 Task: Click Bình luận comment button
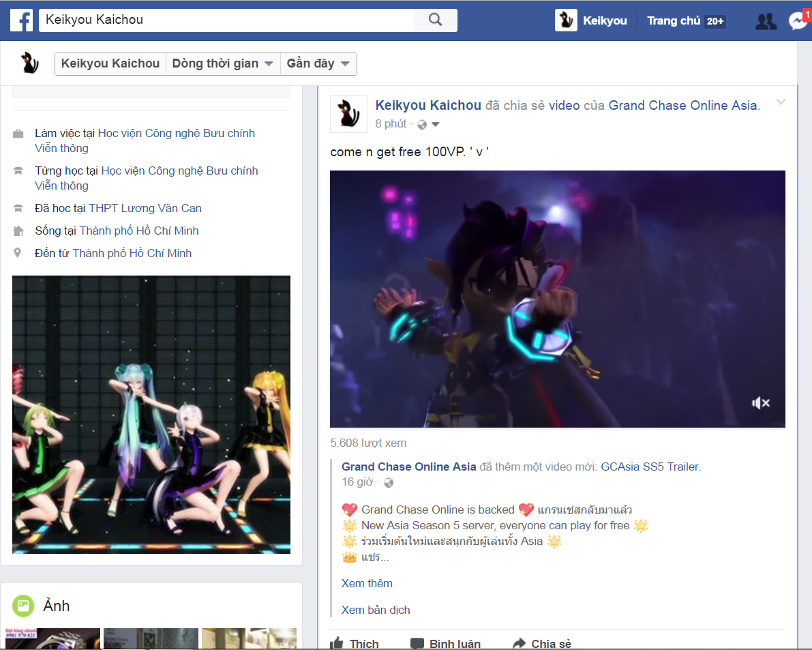[445, 644]
